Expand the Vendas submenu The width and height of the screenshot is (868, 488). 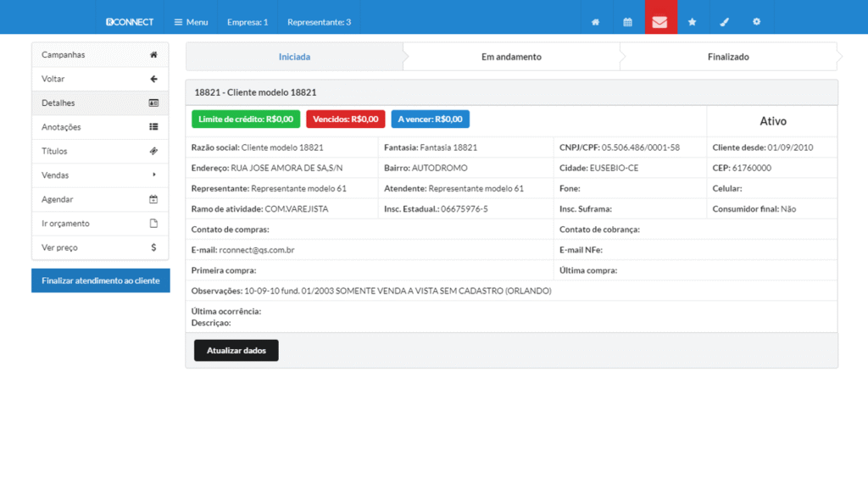tap(100, 175)
